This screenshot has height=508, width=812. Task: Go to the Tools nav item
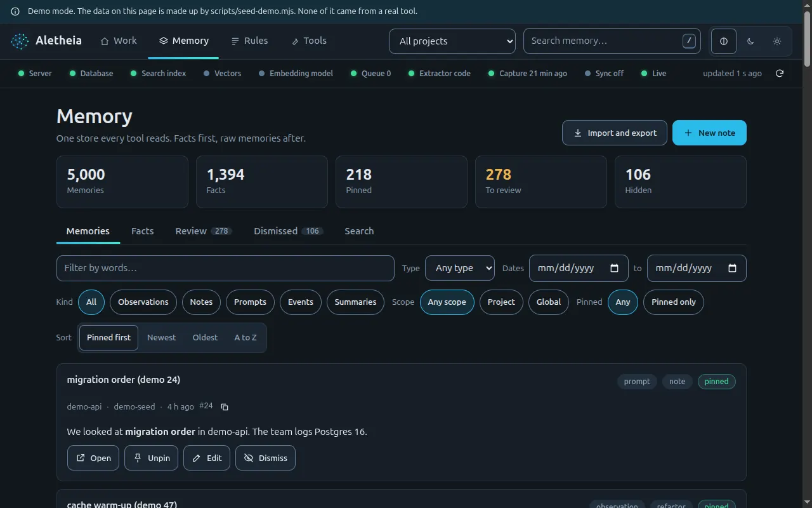point(309,41)
